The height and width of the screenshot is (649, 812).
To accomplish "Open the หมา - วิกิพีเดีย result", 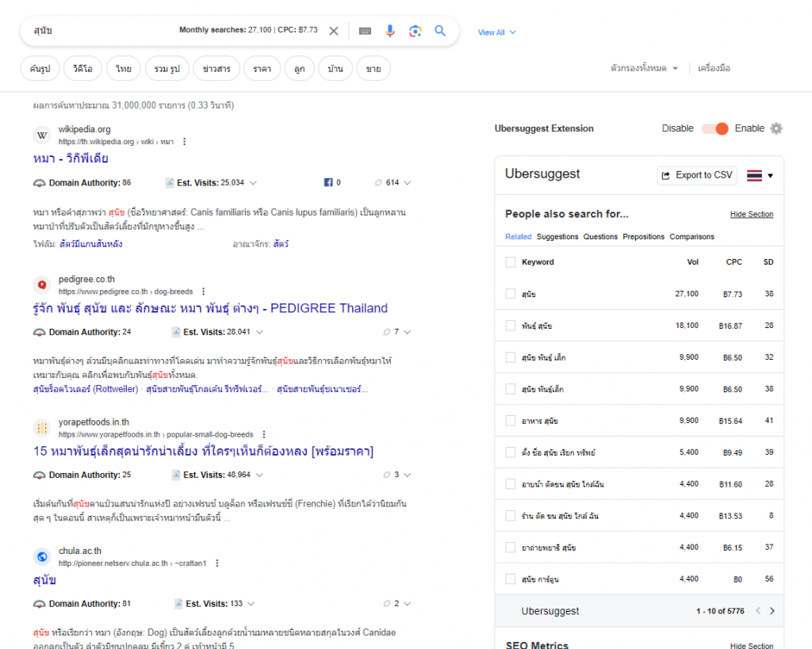I will [x=71, y=158].
